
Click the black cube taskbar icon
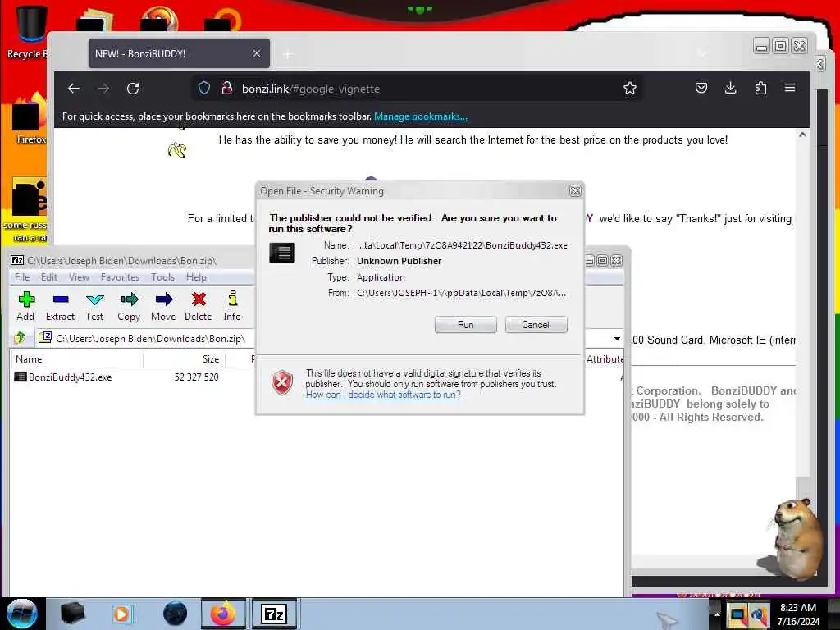coord(73,614)
